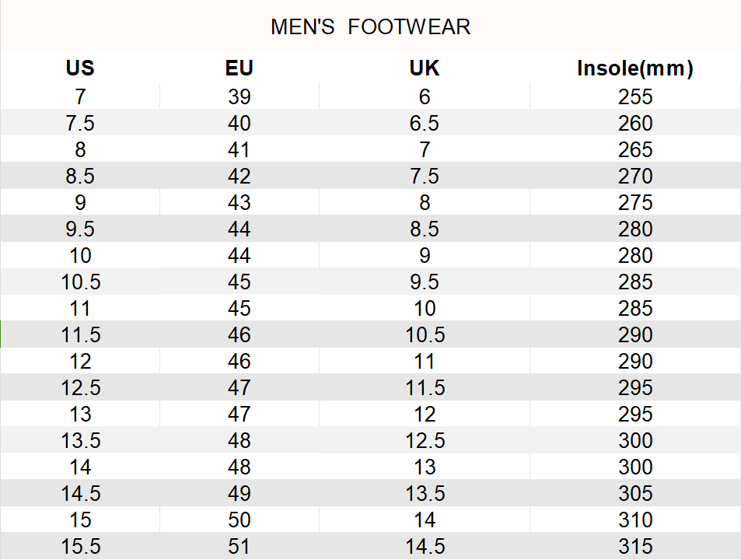The width and height of the screenshot is (741, 560).
Task: Select the EU column header
Action: pyautogui.click(x=239, y=68)
